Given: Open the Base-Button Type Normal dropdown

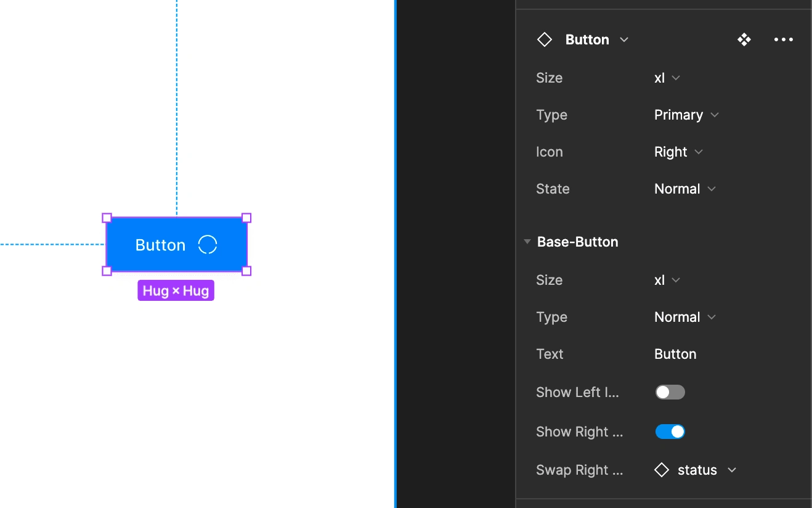Looking at the screenshot, I should 685,317.
